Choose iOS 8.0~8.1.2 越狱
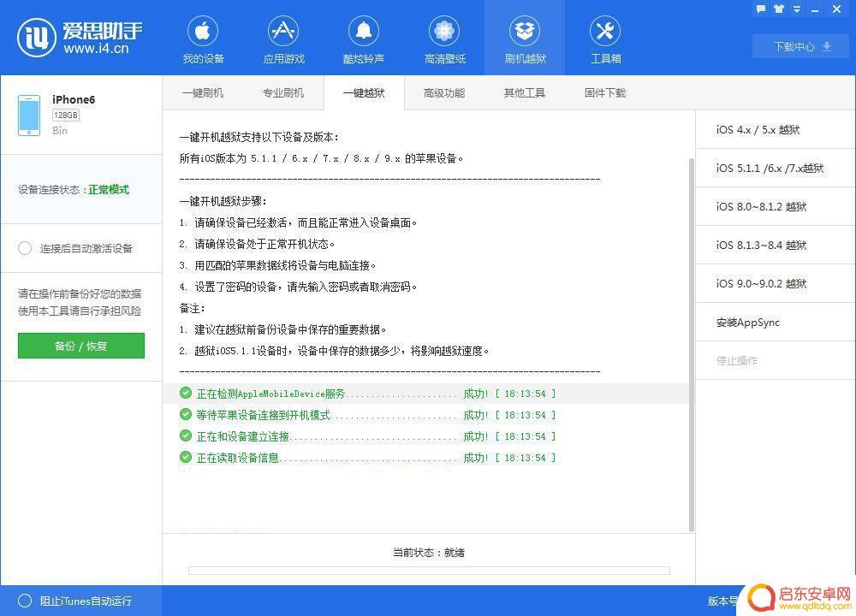 [x=776, y=206]
